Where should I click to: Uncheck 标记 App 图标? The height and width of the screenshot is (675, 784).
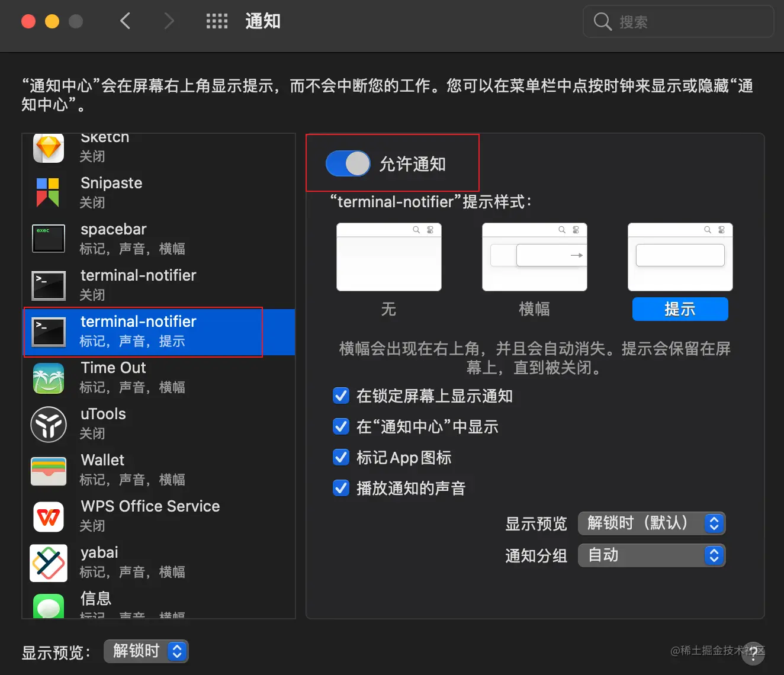click(341, 457)
